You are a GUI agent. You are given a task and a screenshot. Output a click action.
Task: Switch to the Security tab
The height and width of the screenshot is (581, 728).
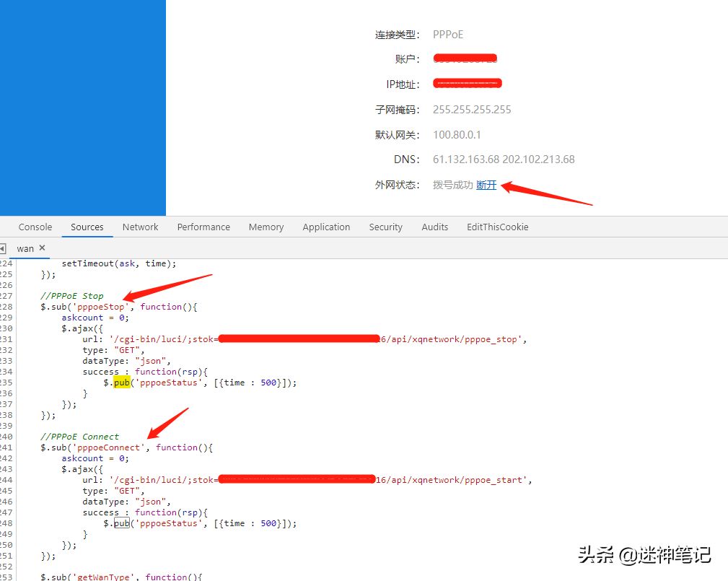point(385,227)
